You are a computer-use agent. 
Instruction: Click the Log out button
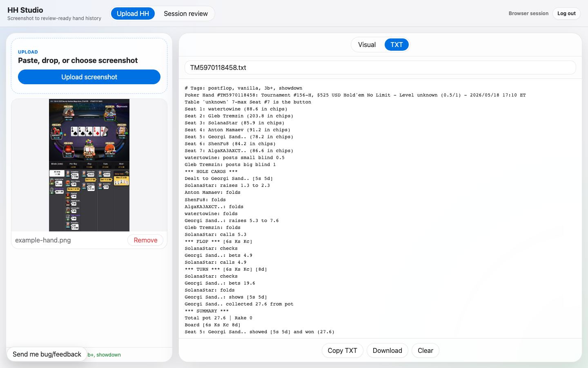[x=566, y=13]
